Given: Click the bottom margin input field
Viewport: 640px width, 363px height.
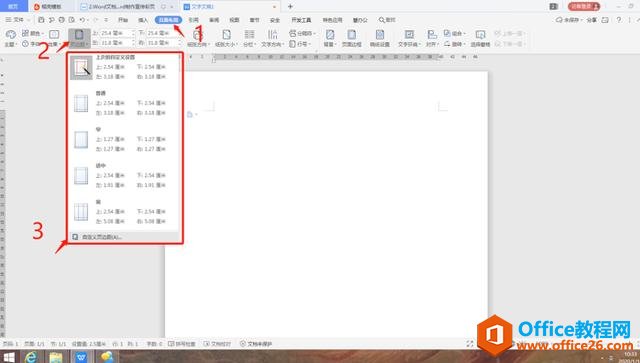Looking at the screenshot, I should click(163, 33).
